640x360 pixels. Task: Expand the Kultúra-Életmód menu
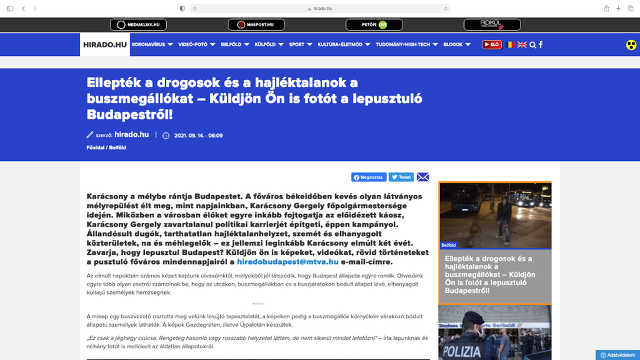344,44
